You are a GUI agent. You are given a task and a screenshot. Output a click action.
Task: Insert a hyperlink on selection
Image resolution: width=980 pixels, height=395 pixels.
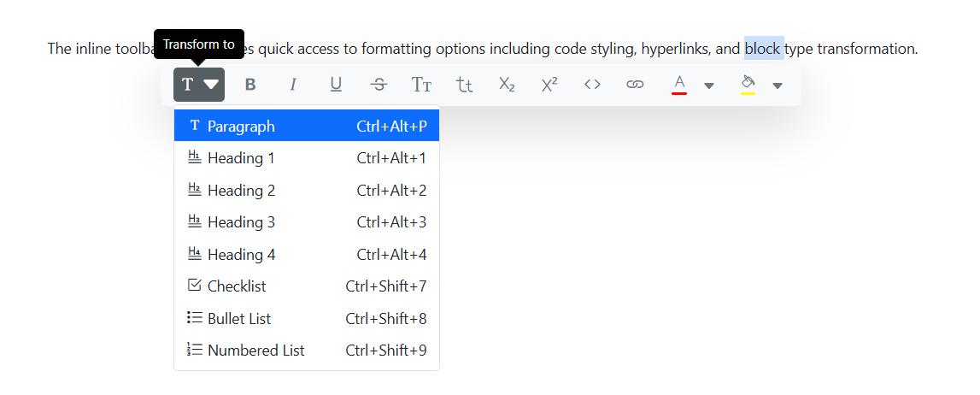tap(635, 85)
